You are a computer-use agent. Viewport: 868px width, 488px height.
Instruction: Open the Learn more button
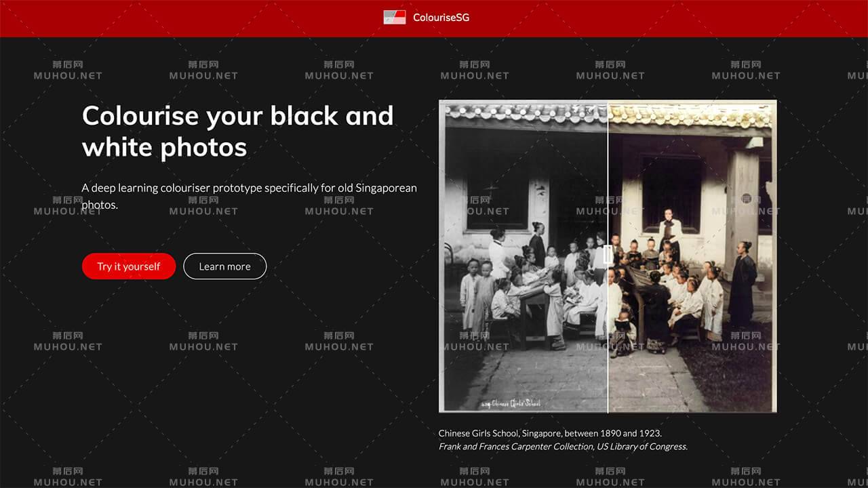point(224,266)
